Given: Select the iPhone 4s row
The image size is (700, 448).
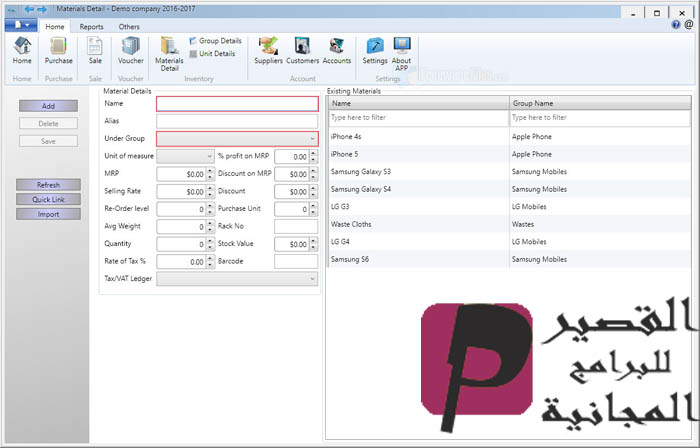Looking at the screenshot, I should 509,137.
